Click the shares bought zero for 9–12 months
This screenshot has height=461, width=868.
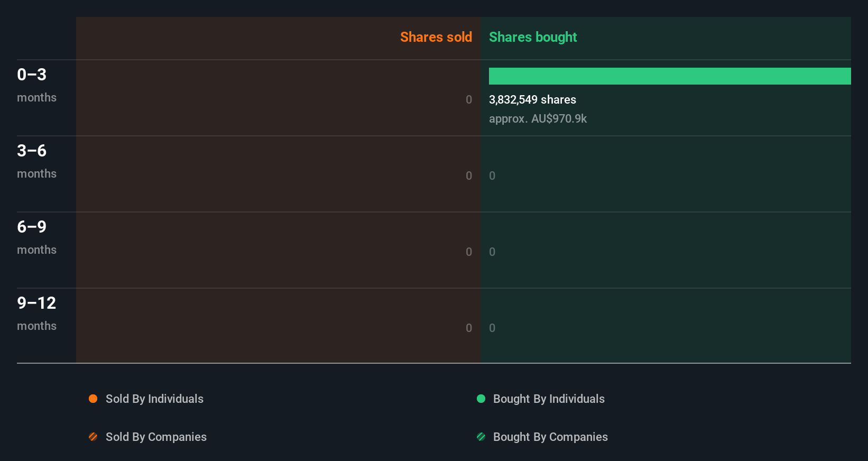coord(492,328)
